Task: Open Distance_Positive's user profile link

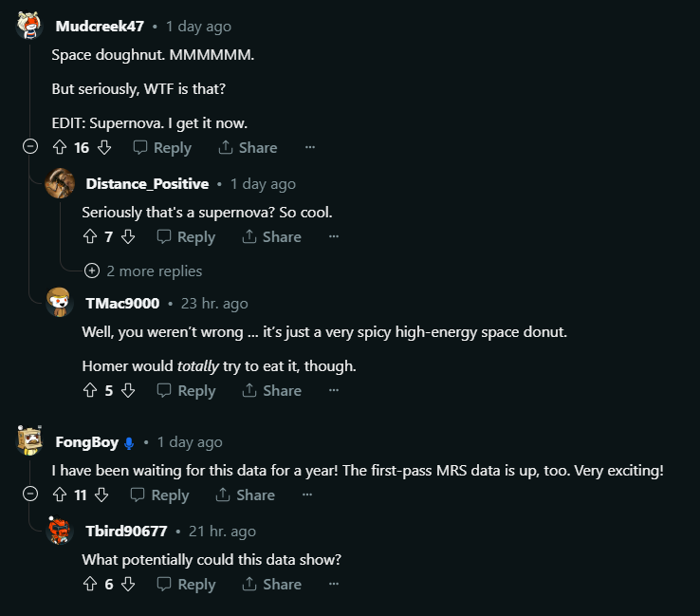Action: 147,184
